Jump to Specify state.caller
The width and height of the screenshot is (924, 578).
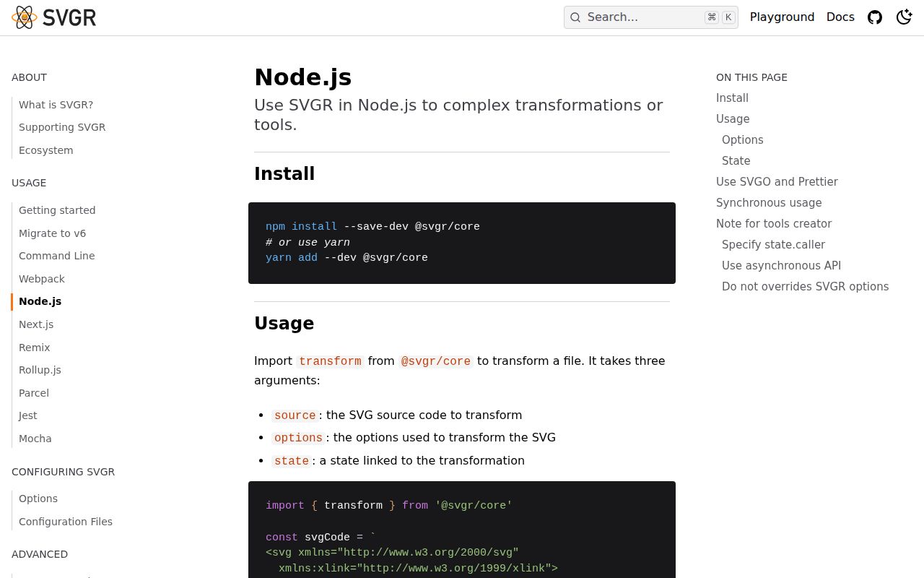pyautogui.click(x=773, y=245)
